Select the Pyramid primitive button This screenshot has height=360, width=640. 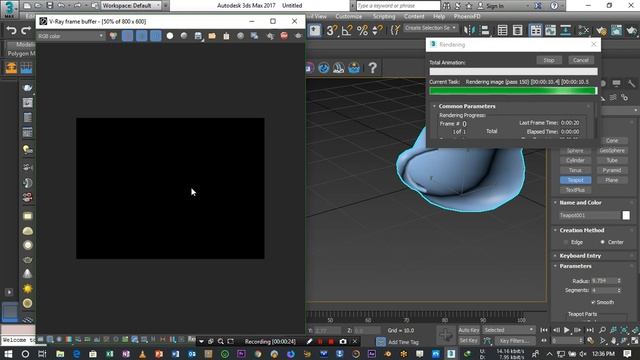[611, 170]
